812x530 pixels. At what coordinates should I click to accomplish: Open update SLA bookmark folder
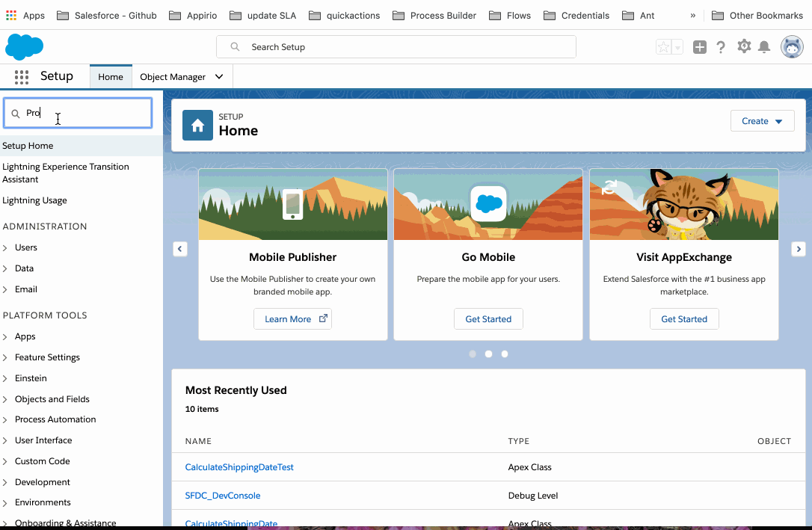[x=263, y=16]
